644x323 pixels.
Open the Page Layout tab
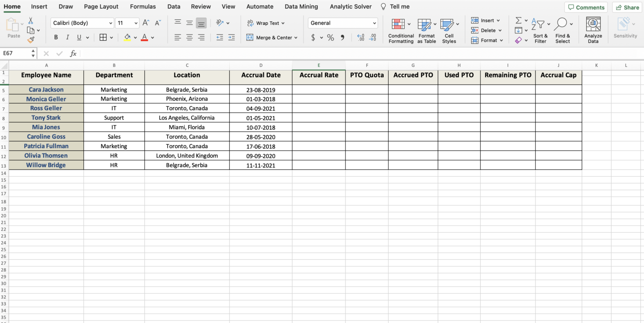point(101,7)
